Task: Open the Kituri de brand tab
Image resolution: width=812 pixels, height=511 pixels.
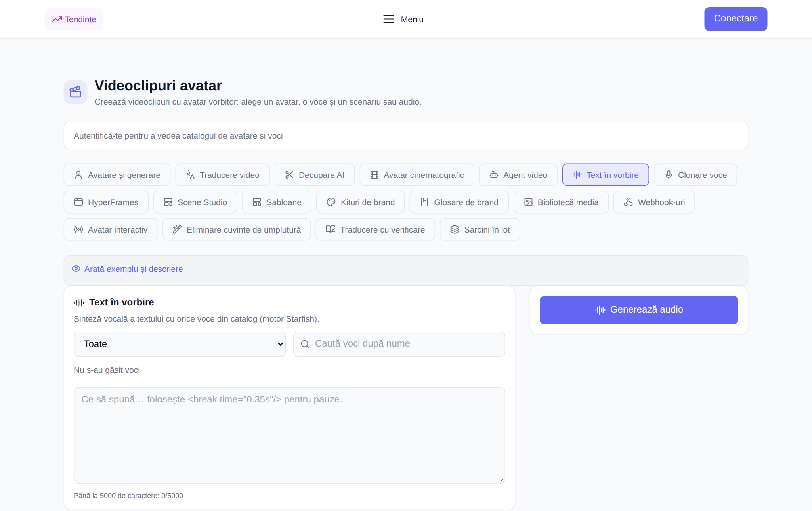Action: pos(361,202)
